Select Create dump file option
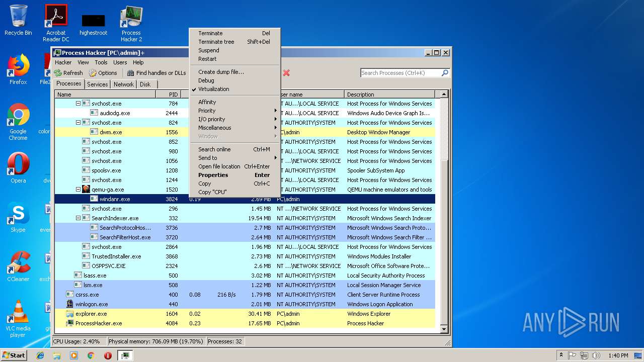Viewport: 644px width, 362px height. (234, 72)
